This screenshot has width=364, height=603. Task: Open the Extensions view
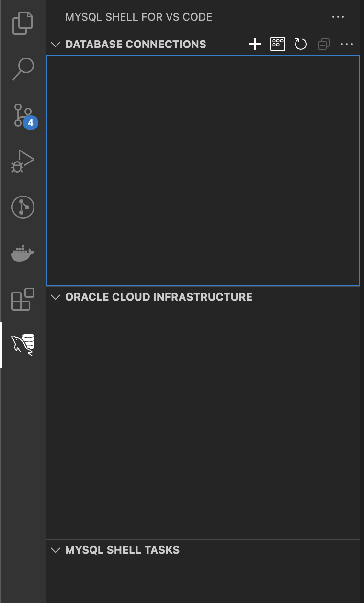pyautogui.click(x=23, y=299)
